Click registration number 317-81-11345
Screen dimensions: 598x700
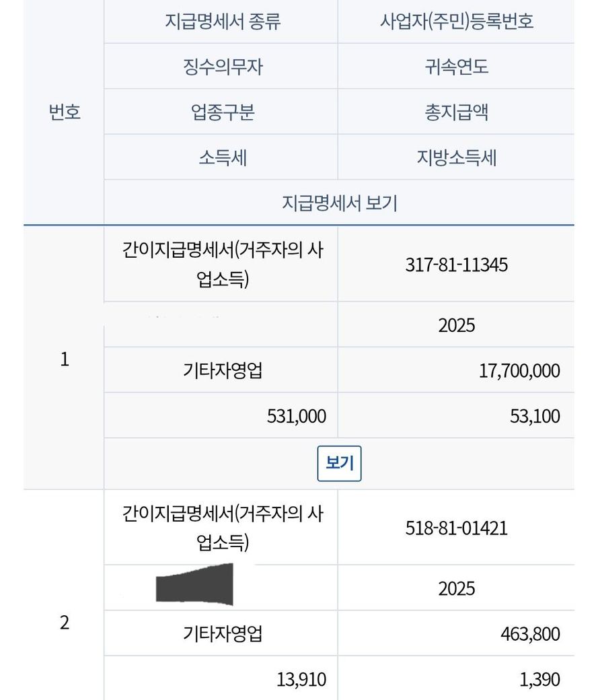(x=456, y=265)
